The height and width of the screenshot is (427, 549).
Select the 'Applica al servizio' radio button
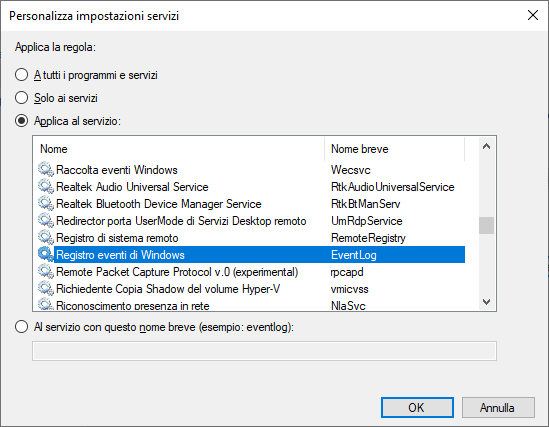21,121
